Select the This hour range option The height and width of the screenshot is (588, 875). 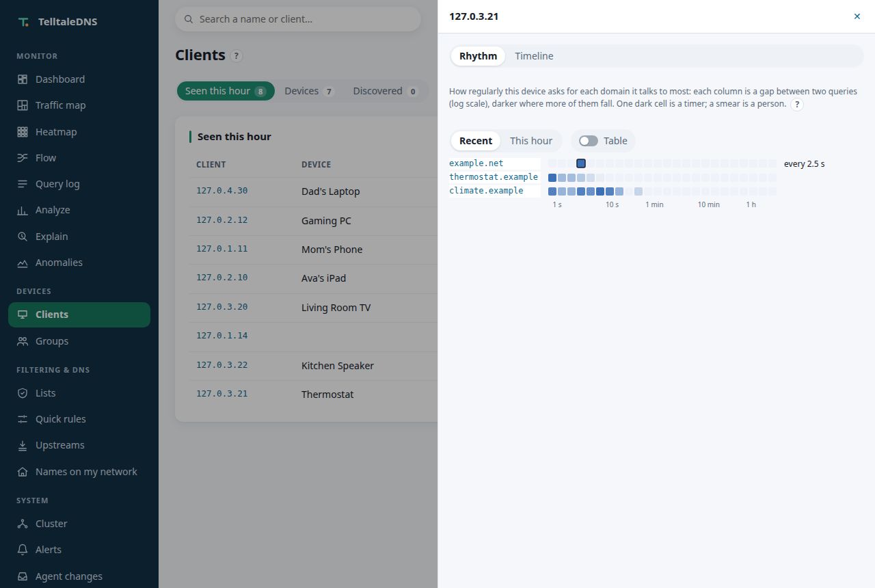(531, 141)
